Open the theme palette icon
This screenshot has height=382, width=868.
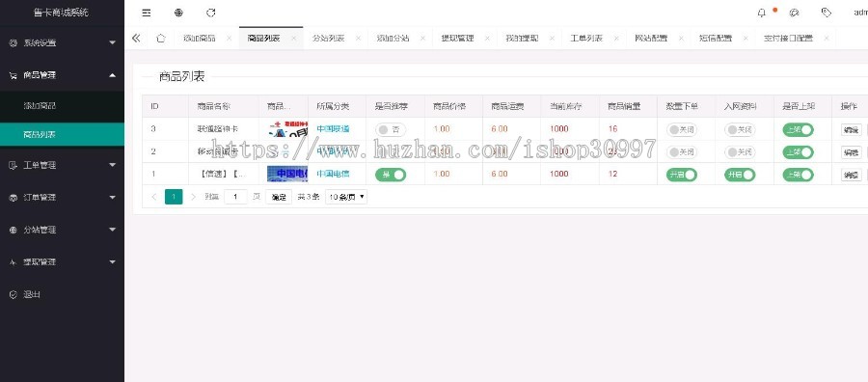coord(794,13)
